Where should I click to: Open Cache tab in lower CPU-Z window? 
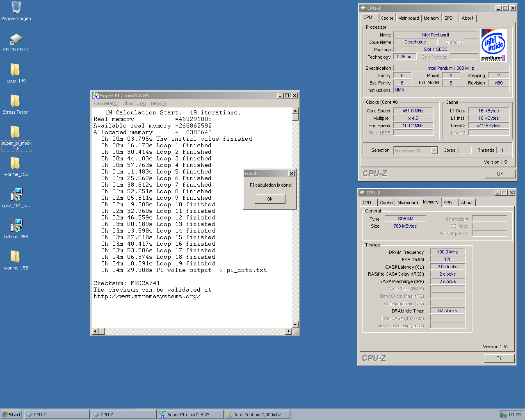click(x=386, y=203)
